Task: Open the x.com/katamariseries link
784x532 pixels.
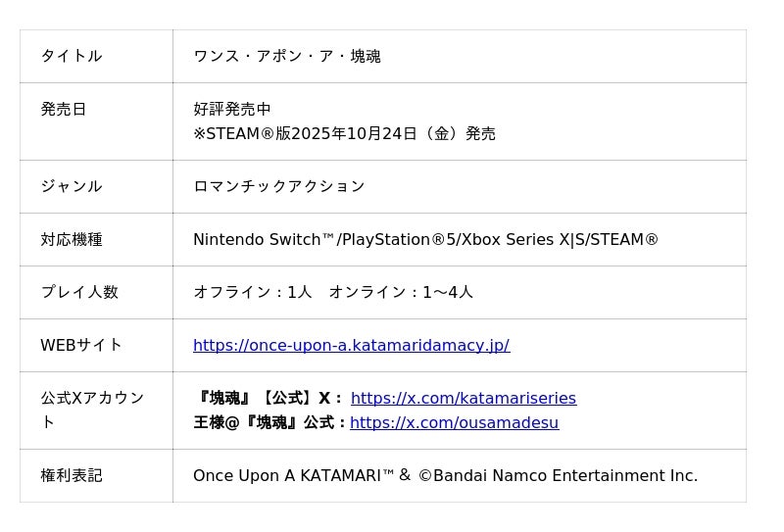Action: 463,398
